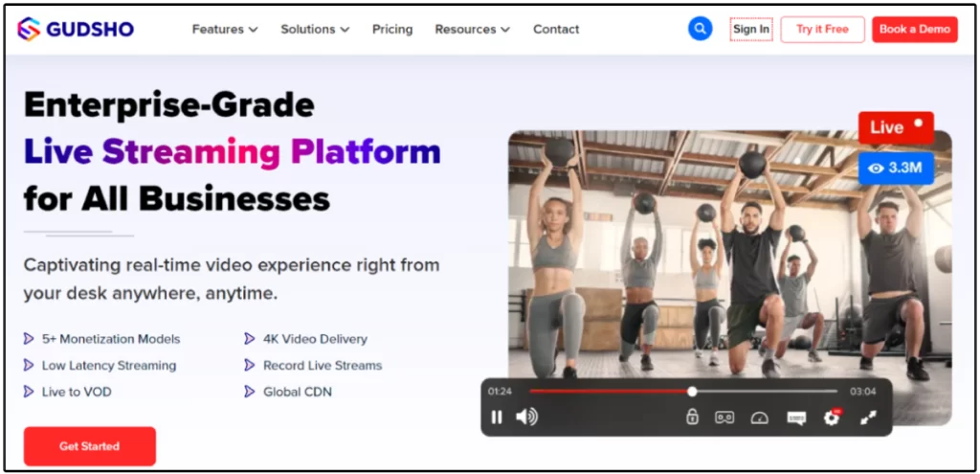The height and width of the screenshot is (474, 980).
Task: Open the Contact page
Action: (x=556, y=30)
